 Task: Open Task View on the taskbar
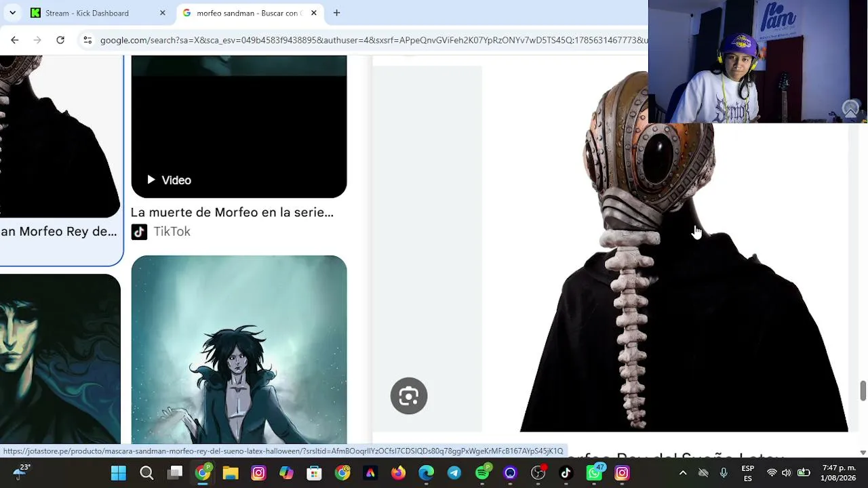click(175, 473)
